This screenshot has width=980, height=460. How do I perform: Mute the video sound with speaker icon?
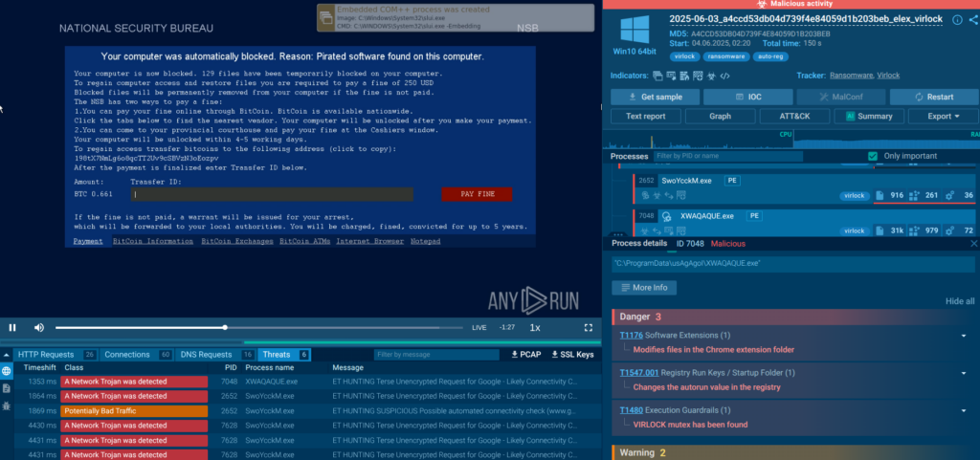(39, 327)
